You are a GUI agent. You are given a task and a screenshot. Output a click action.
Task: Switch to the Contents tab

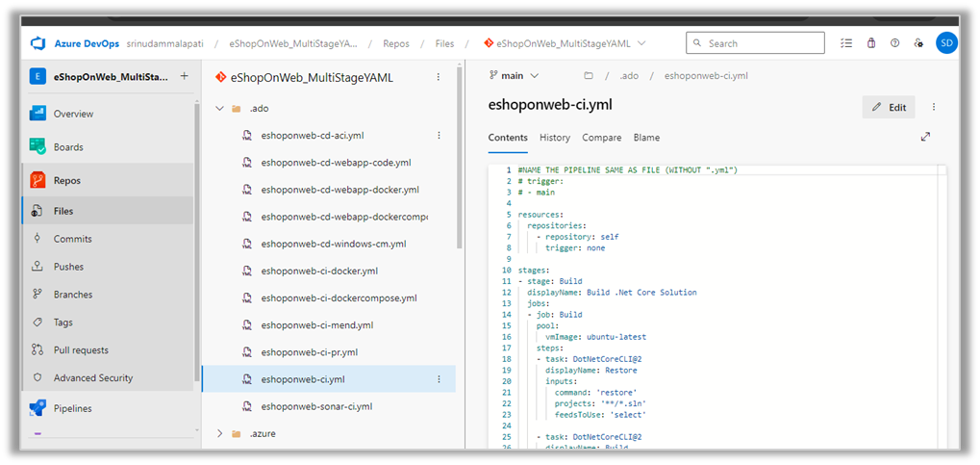tap(508, 138)
